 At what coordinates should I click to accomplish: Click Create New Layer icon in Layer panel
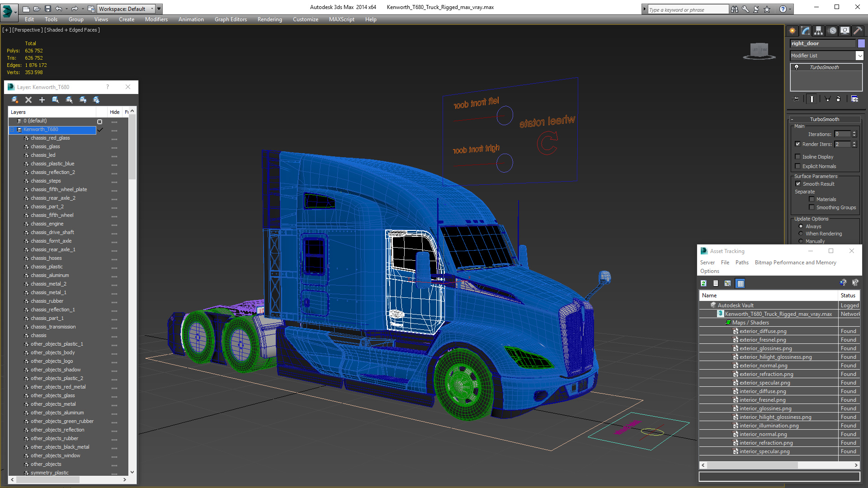coord(15,100)
